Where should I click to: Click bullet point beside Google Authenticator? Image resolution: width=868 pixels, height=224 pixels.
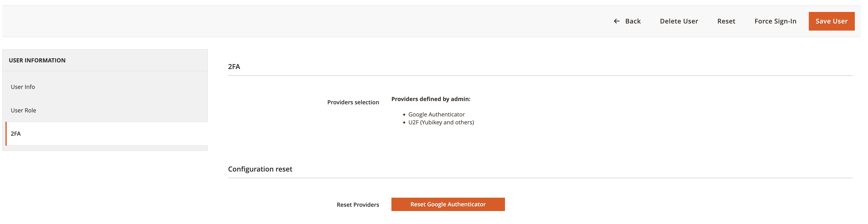[x=404, y=115]
